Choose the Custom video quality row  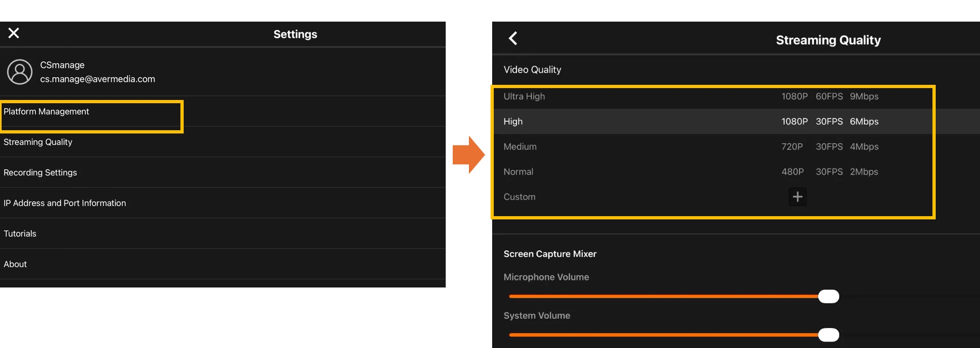(520, 197)
